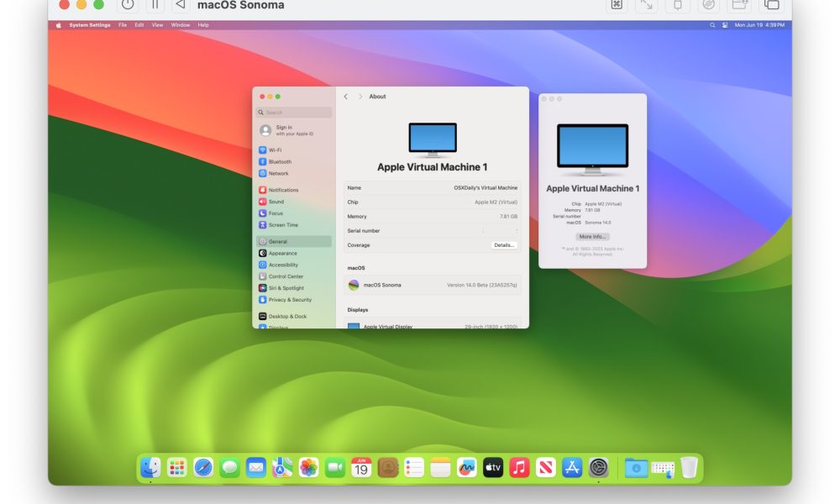This screenshot has width=840, height=504.
Task: Click the power button in VM toolbar
Action: point(128,5)
